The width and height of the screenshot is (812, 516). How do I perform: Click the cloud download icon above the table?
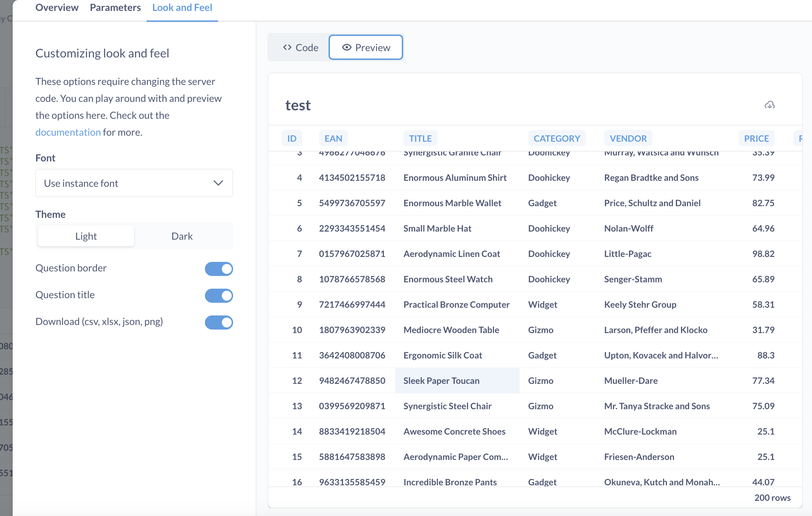tap(769, 105)
